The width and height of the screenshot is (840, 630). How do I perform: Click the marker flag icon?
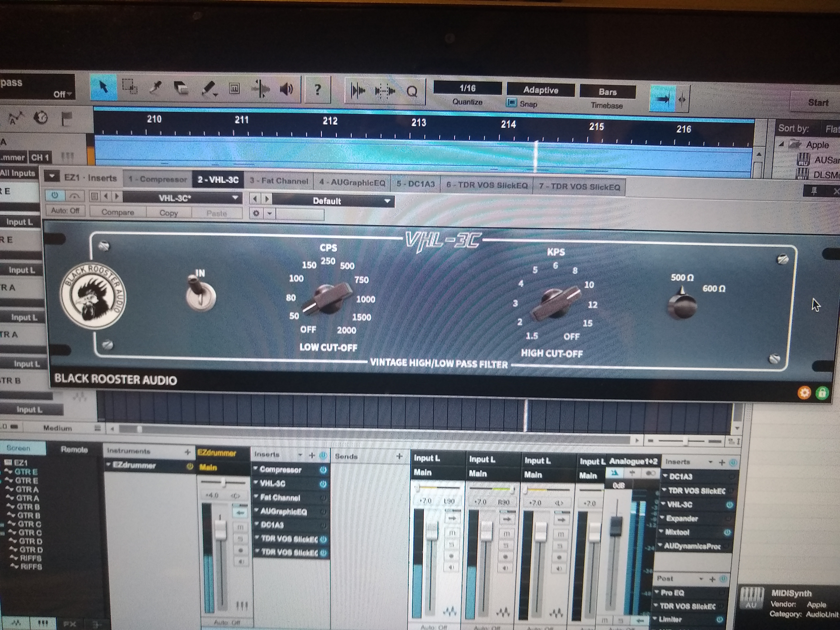click(67, 119)
